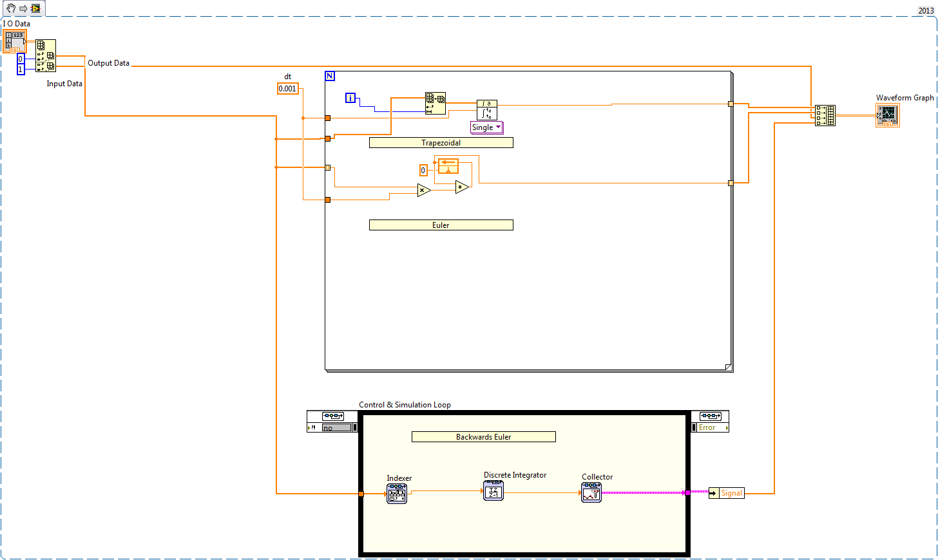This screenshot has height=560, width=938.
Task: Select the Index Array function near I O Data
Action: coord(46,55)
